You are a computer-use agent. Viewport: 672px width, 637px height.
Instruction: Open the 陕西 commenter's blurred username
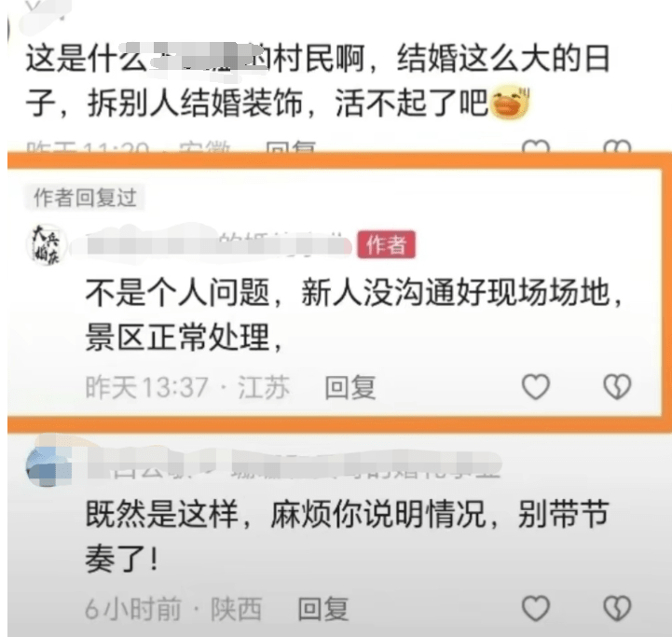tap(294, 465)
